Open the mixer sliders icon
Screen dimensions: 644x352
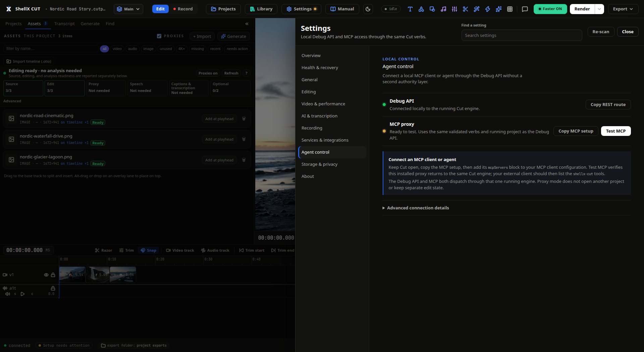(x=454, y=9)
